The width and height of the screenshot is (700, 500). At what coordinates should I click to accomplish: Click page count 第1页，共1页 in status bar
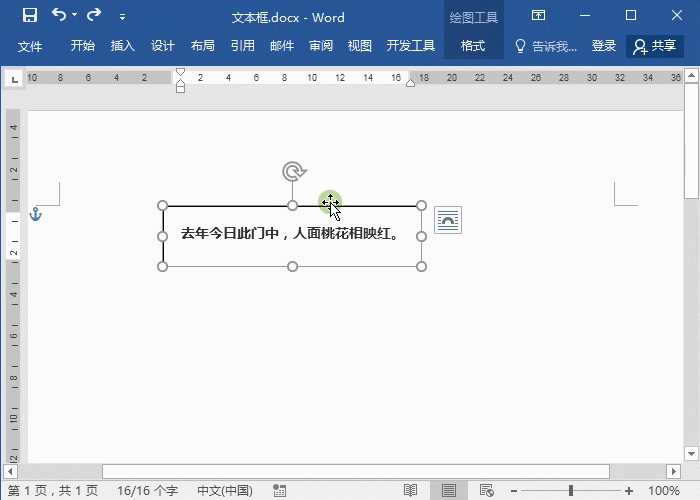point(53,491)
